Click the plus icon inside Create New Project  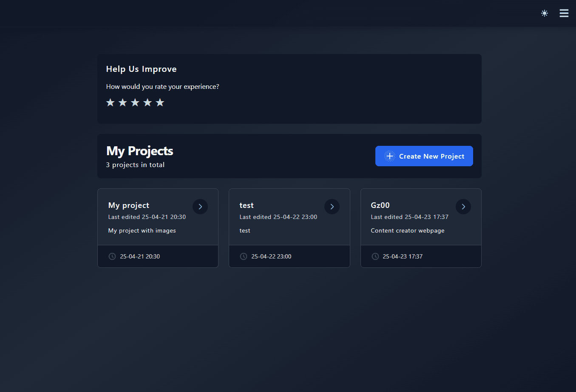(x=389, y=156)
